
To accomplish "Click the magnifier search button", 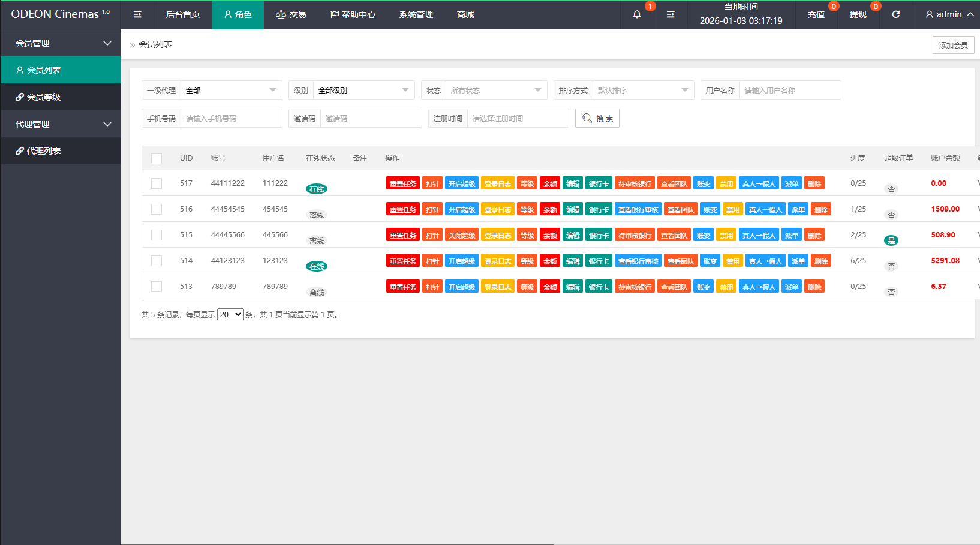I will coord(597,118).
